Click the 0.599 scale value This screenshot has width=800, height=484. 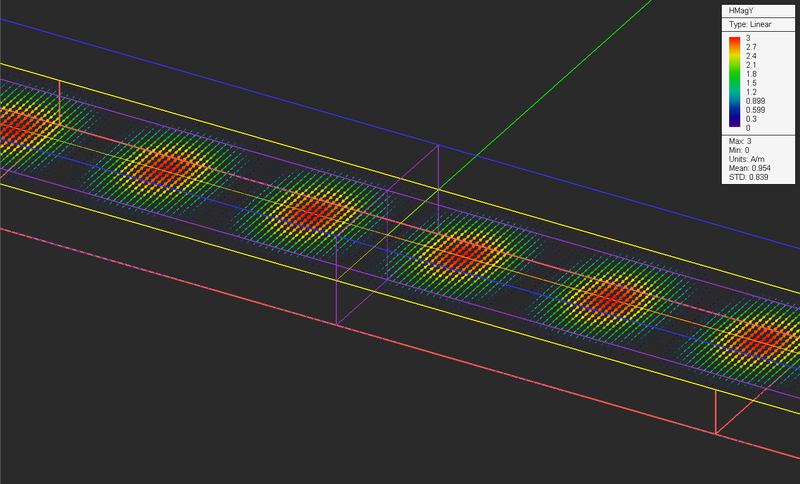click(x=755, y=110)
